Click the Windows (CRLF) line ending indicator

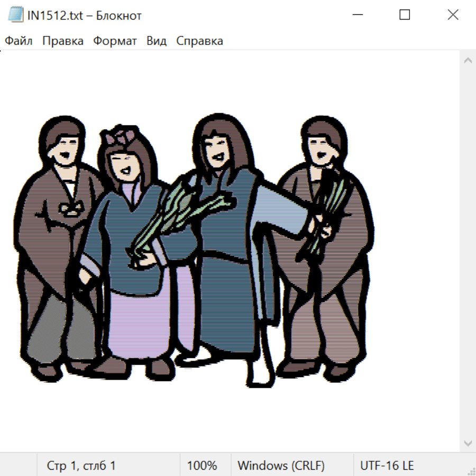281,465
